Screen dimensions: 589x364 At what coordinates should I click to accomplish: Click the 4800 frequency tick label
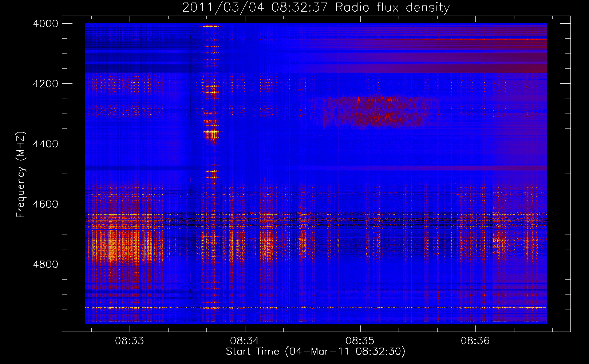point(46,264)
